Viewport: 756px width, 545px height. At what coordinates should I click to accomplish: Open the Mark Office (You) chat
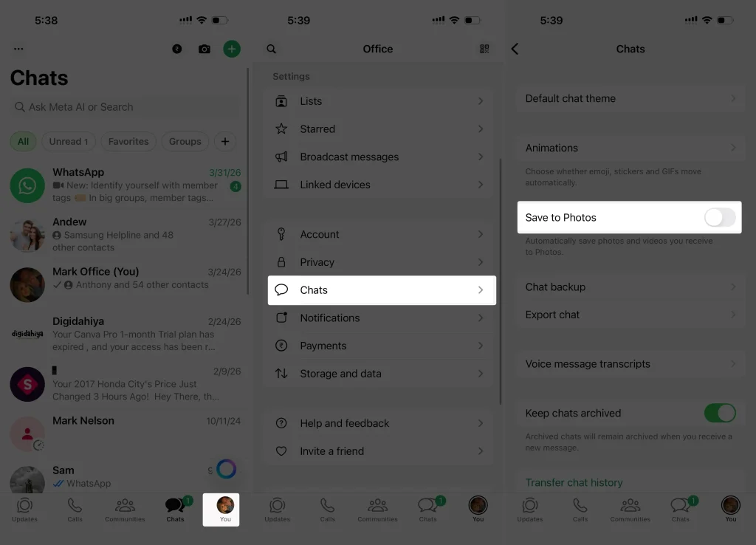[126, 284]
